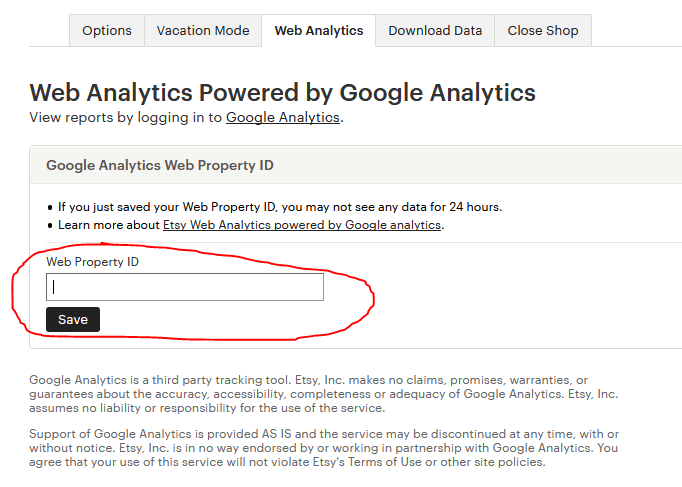Viewport: 682px width, 487px height.
Task: Go to the Download Data tab
Action: tap(435, 30)
